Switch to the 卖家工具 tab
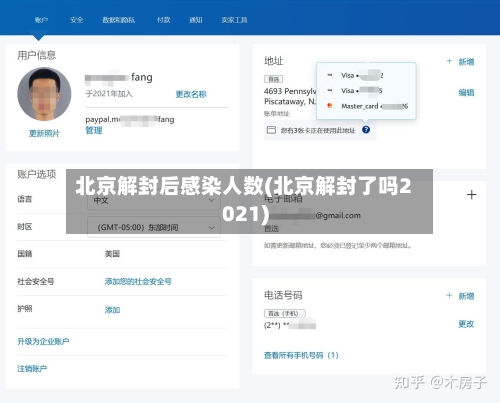This screenshot has height=403, width=500. [x=234, y=20]
